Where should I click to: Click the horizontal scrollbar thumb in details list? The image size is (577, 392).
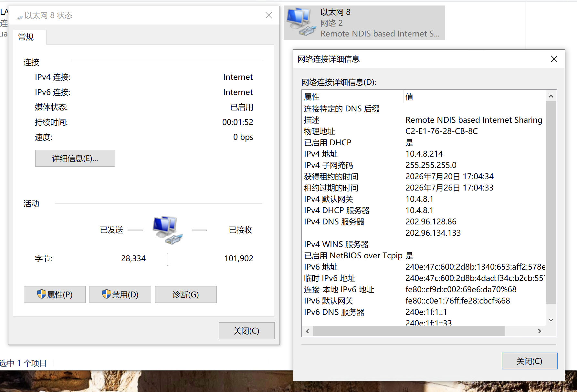click(x=409, y=331)
